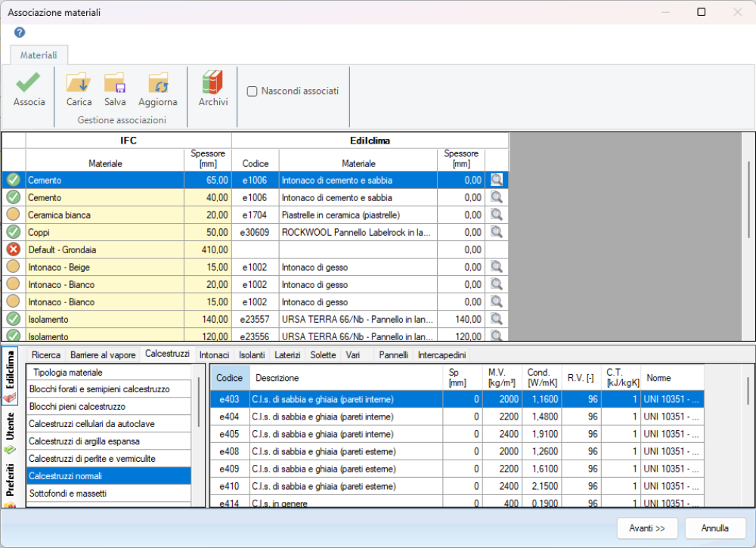This screenshot has height=548, width=756.
Task: Open the Archivi books icon
Action: pyautogui.click(x=212, y=82)
